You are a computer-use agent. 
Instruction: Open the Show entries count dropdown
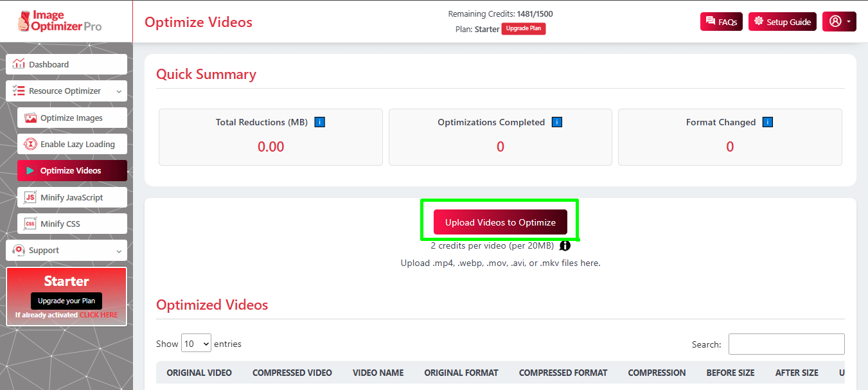[x=196, y=344]
